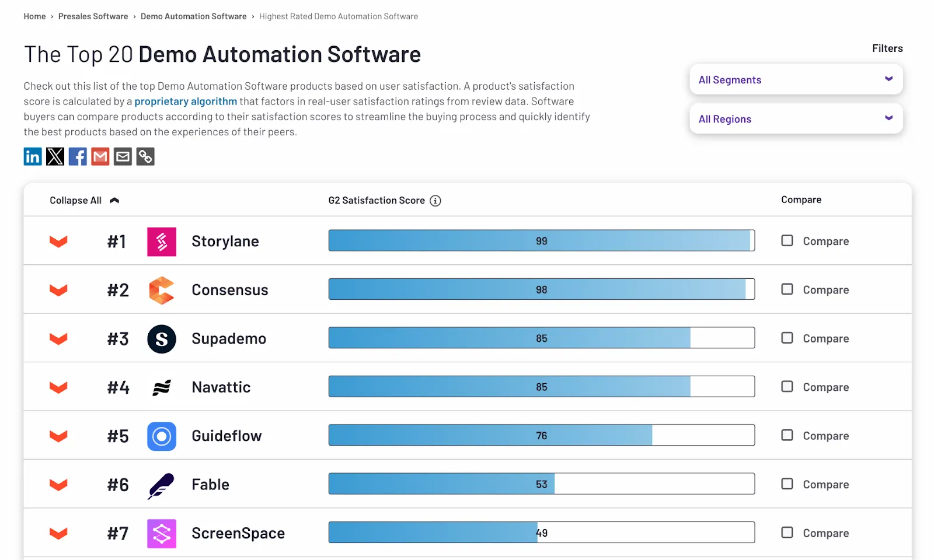Open the G2 Satisfaction Score info icon
This screenshot has height=560, width=934.
435,201
